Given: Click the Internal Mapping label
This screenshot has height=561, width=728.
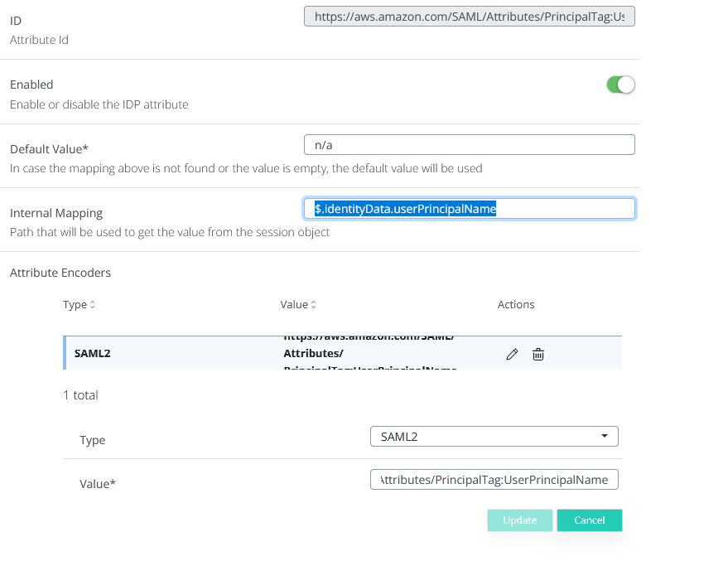Looking at the screenshot, I should click(56, 213).
